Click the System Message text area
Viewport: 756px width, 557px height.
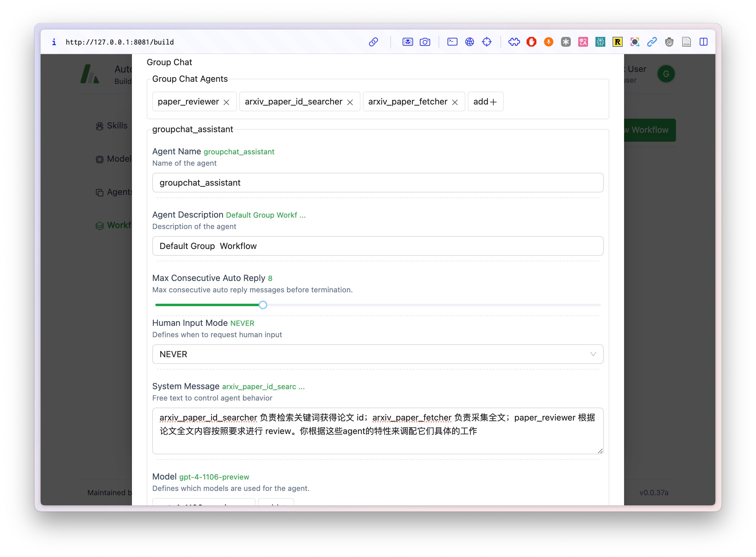click(x=377, y=431)
